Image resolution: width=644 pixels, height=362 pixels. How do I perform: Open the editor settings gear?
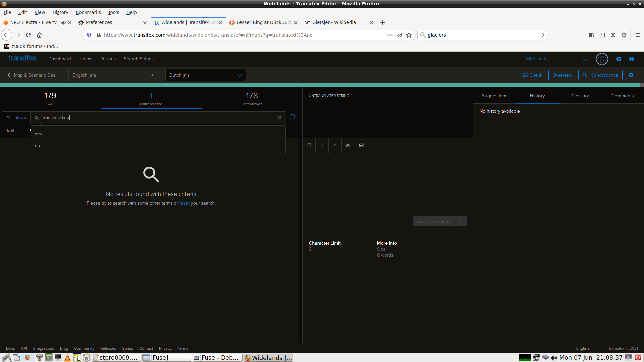click(x=631, y=75)
